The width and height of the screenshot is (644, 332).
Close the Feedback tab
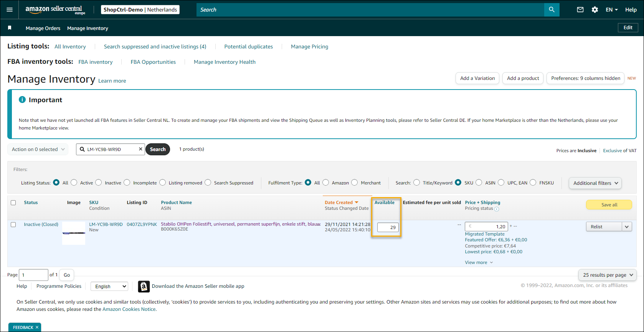tap(37, 327)
